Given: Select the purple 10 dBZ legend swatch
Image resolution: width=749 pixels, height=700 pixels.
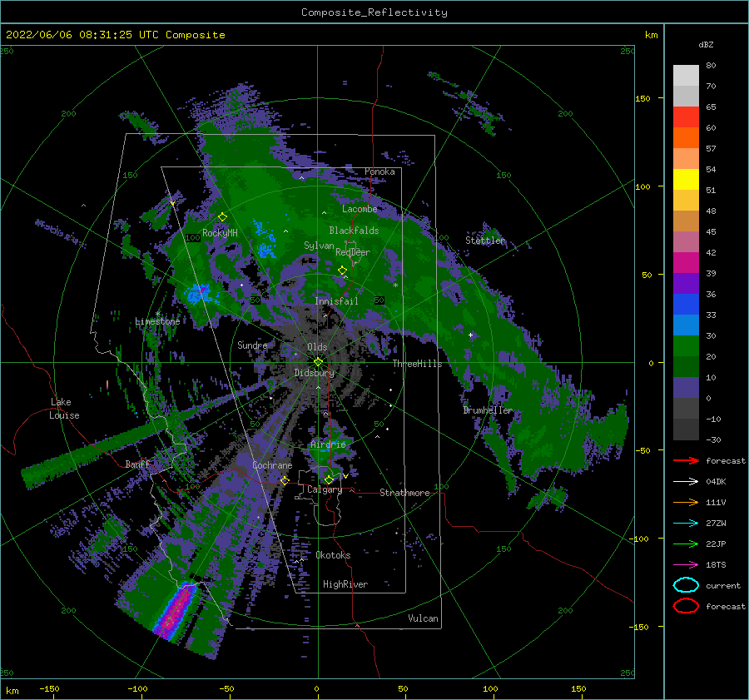Looking at the screenshot, I should [686, 388].
